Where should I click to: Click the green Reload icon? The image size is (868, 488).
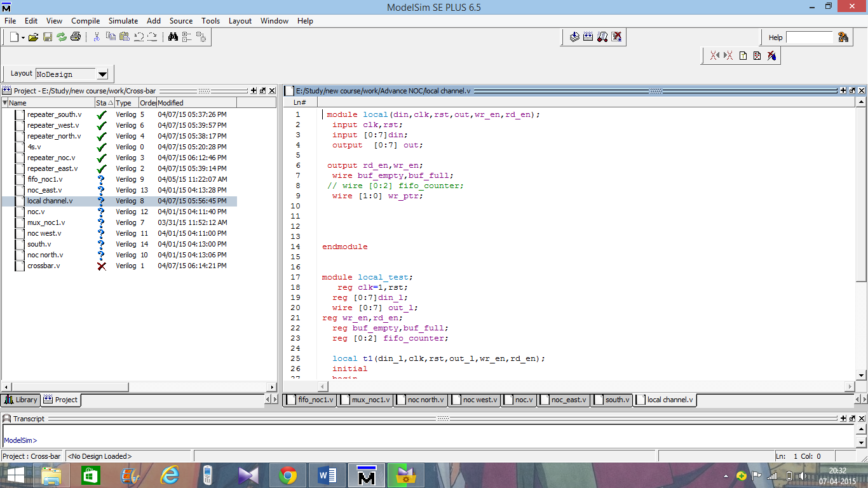(62, 37)
